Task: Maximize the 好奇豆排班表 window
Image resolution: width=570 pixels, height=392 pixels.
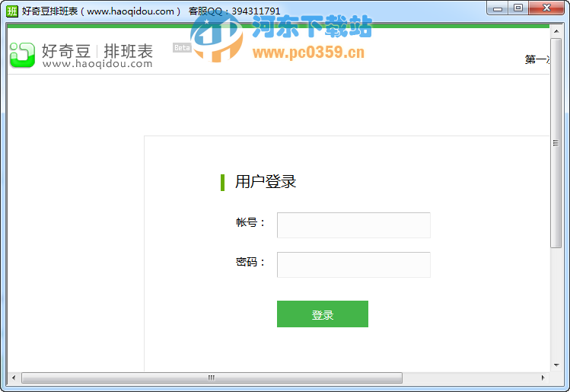Action: [x=518, y=8]
